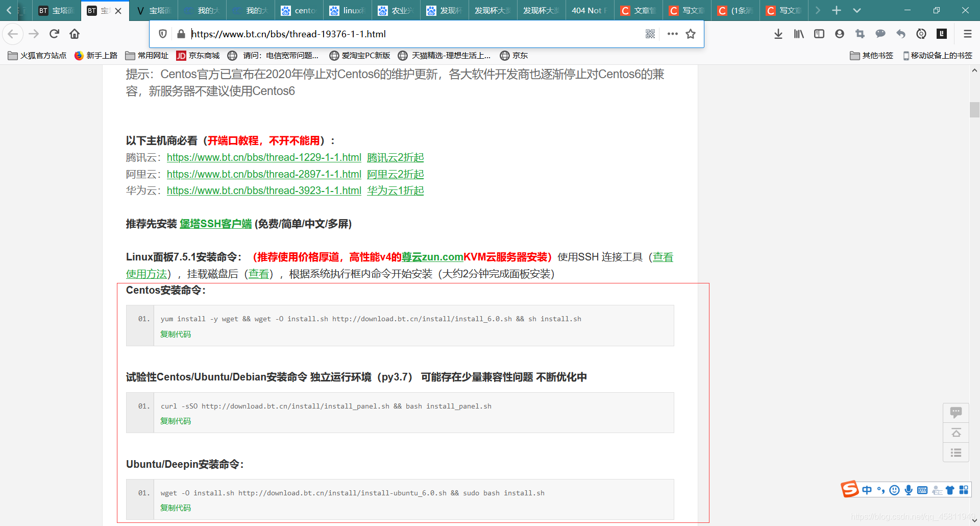Screen dimensions: 980x526
Task: Copy the curl install_panel code
Action: coord(176,421)
